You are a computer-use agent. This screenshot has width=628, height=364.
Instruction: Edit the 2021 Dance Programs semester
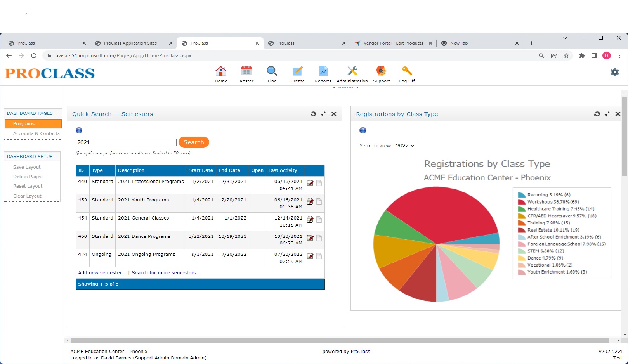pos(310,237)
